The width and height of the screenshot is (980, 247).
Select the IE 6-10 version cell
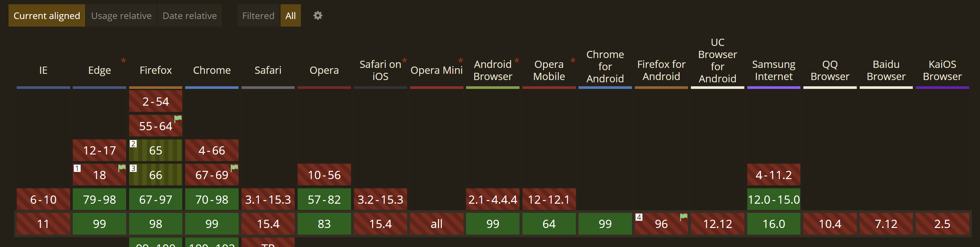43,199
